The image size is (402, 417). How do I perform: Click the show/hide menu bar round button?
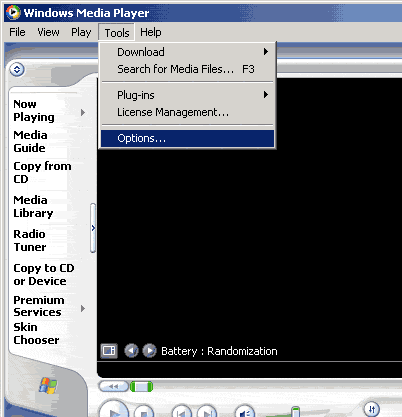(17, 69)
